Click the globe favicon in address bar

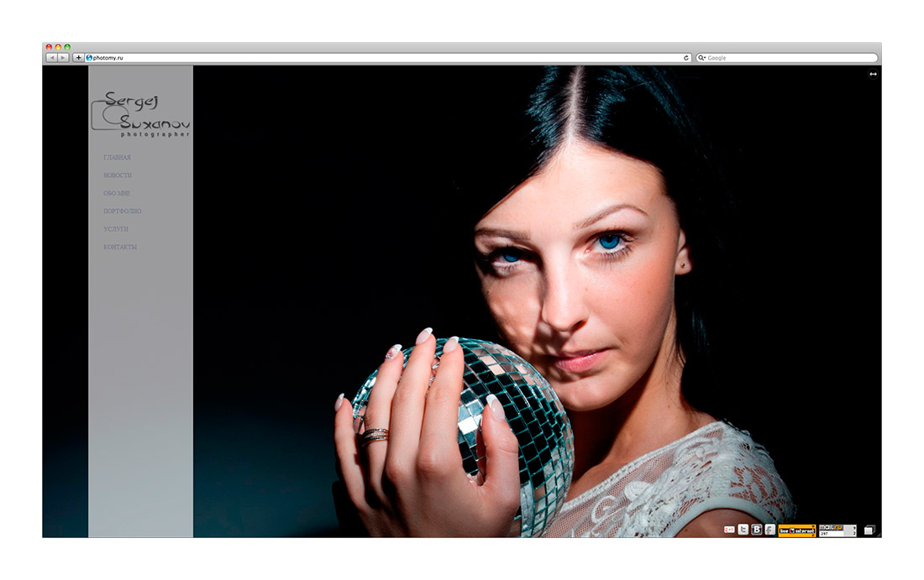click(x=90, y=58)
